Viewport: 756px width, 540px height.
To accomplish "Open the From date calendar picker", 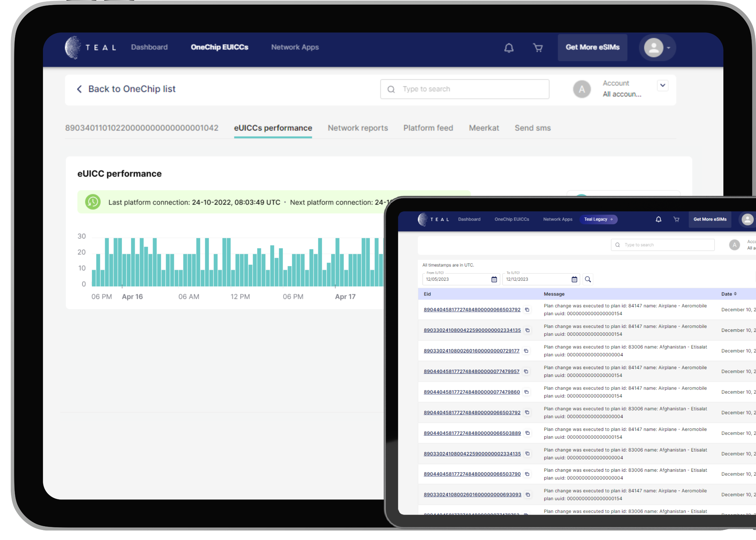I will [494, 279].
